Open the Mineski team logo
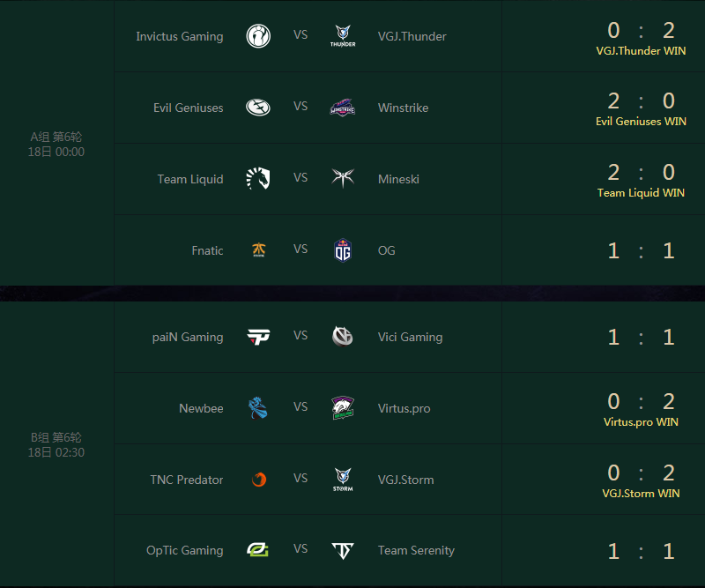The height and width of the screenshot is (588, 705). (343, 178)
